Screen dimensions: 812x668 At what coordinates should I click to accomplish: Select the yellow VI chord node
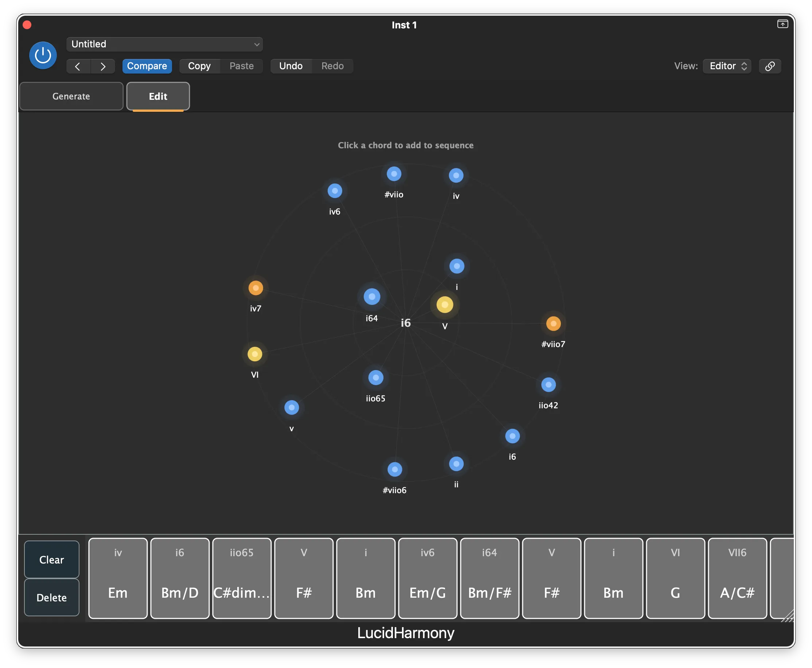(x=255, y=354)
